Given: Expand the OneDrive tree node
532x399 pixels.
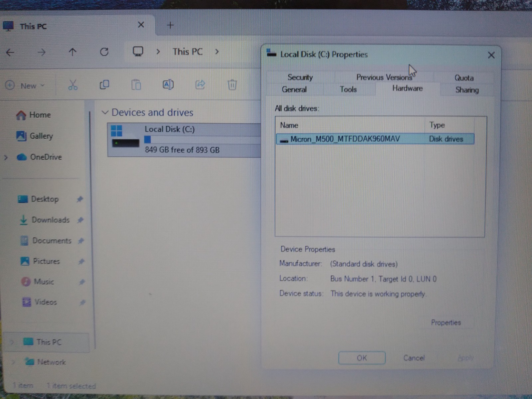Looking at the screenshot, I should coord(6,157).
